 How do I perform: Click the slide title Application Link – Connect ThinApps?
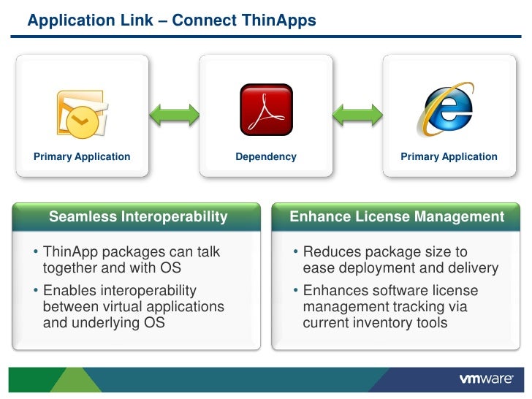pos(172,20)
